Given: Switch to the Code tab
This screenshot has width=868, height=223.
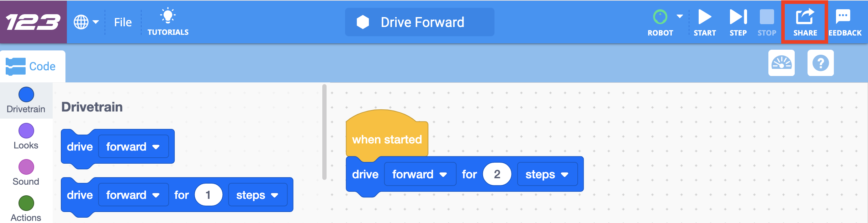Looking at the screenshot, I should pos(32,66).
